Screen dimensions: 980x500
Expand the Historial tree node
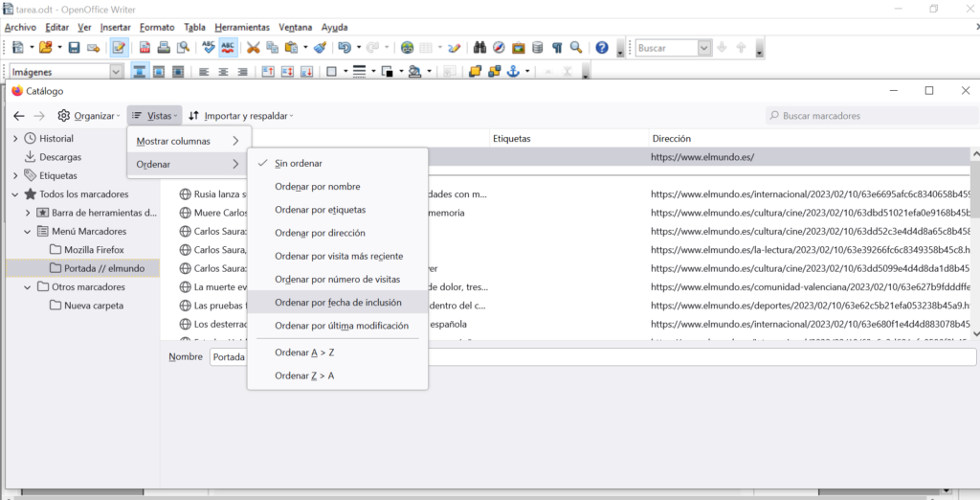(15, 139)
